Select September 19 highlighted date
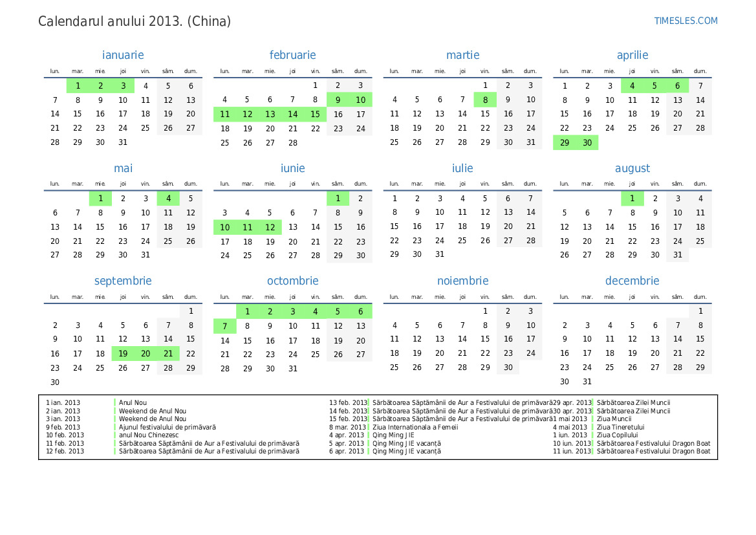The height and width of the screenshot is (535, 756). tap(123, 354)
